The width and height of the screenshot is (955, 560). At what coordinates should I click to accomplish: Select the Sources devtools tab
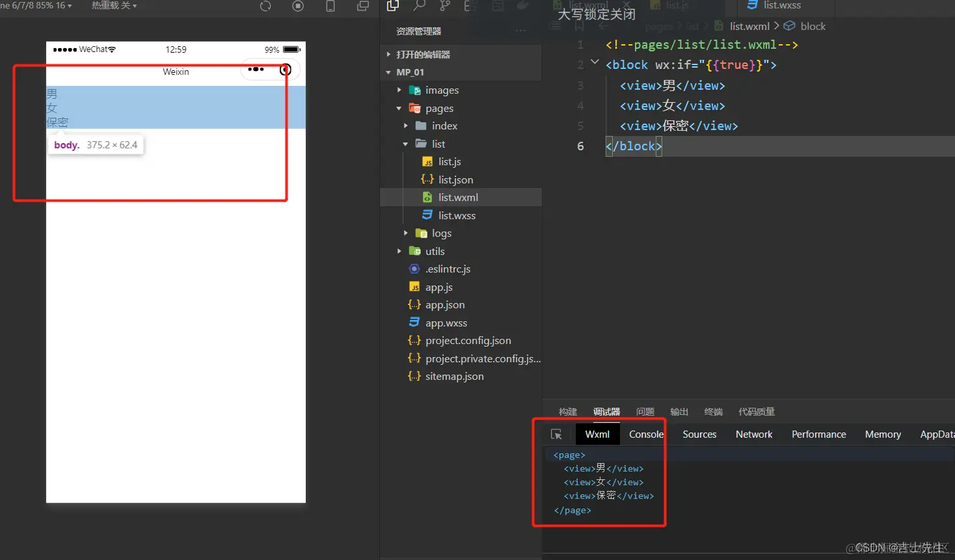[x=699, y=434]
